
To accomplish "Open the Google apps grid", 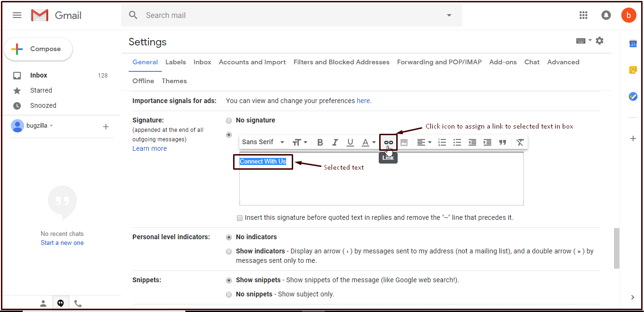I will coord(583,15).
